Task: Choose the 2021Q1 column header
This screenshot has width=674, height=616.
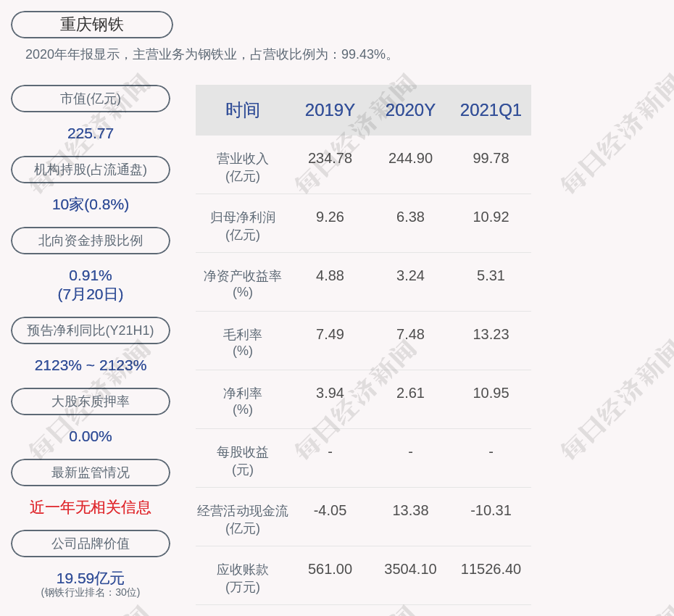Action: [491, 110]
